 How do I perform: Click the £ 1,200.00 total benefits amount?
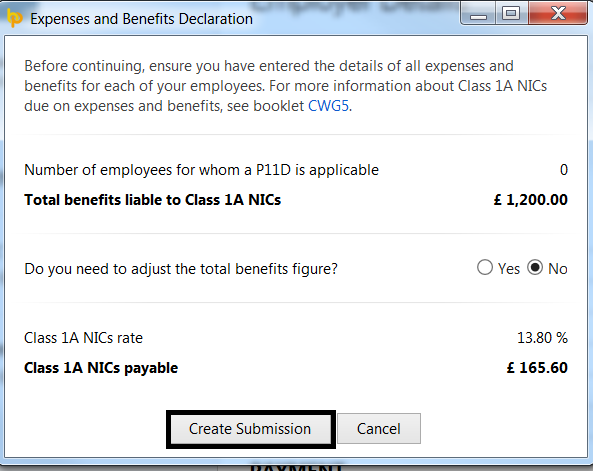[x=531, y=200]
